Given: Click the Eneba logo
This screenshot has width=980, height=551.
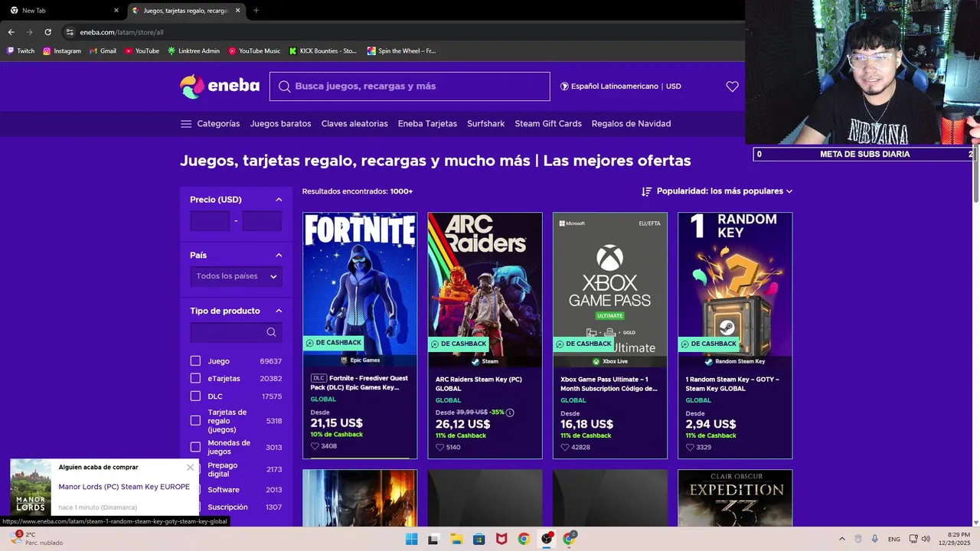Looking at the screenshot, I should coord(220,86).
